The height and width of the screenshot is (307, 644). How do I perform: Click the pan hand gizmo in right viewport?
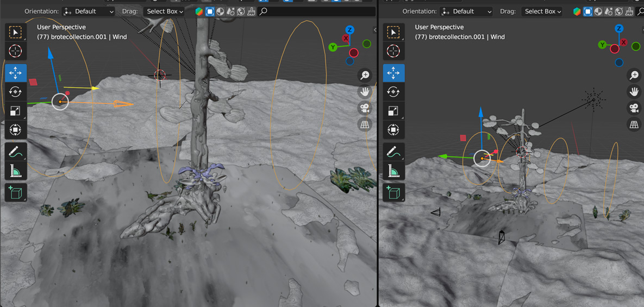(634, 92)
